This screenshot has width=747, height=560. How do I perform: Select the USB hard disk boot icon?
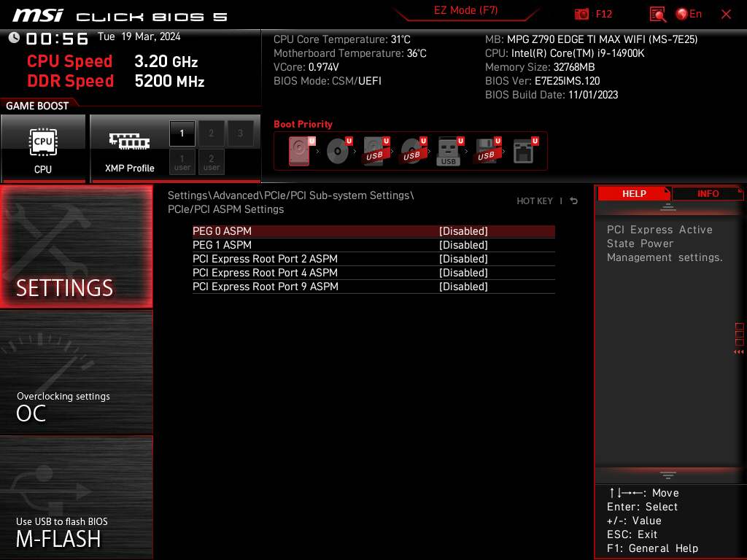pyautogui.click(x=376, y=151)
